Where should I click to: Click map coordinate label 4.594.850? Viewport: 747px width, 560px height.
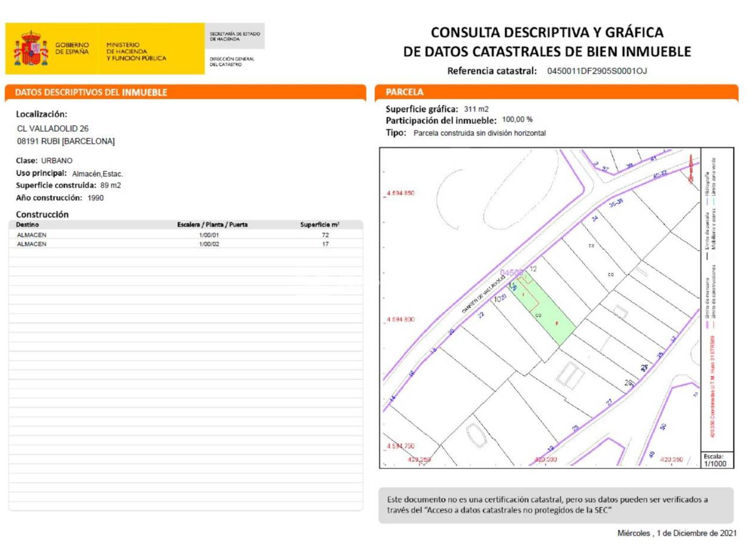[400, 193]
